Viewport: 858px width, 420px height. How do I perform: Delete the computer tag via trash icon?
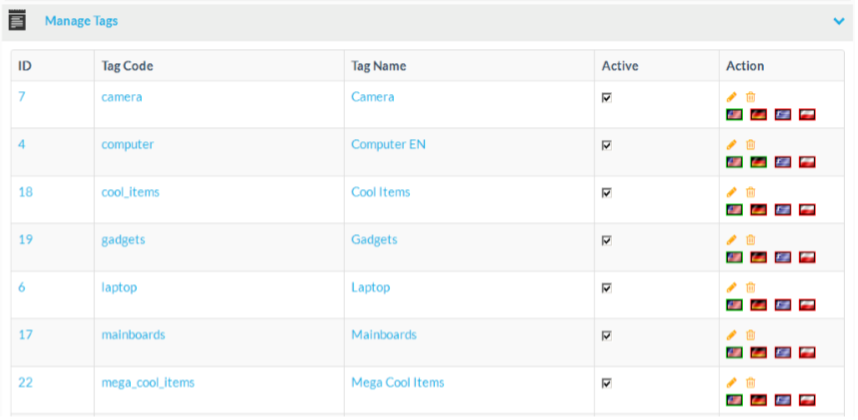coord(750,145)
